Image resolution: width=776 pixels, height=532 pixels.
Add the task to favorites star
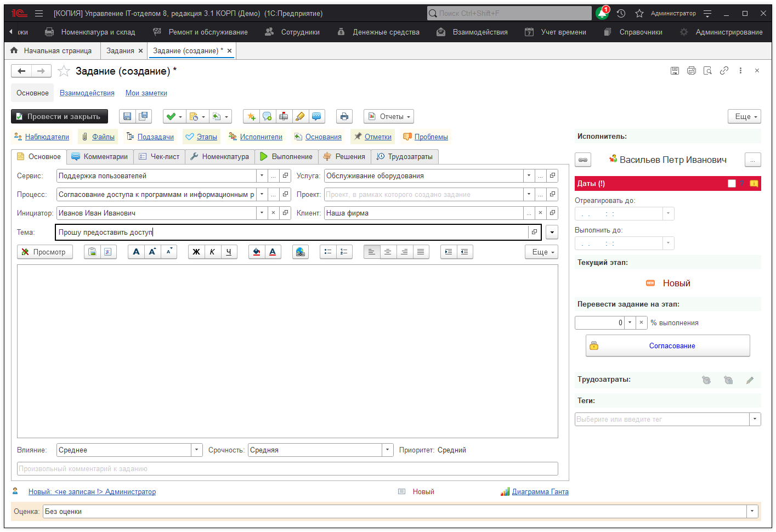tap(64, 71)
